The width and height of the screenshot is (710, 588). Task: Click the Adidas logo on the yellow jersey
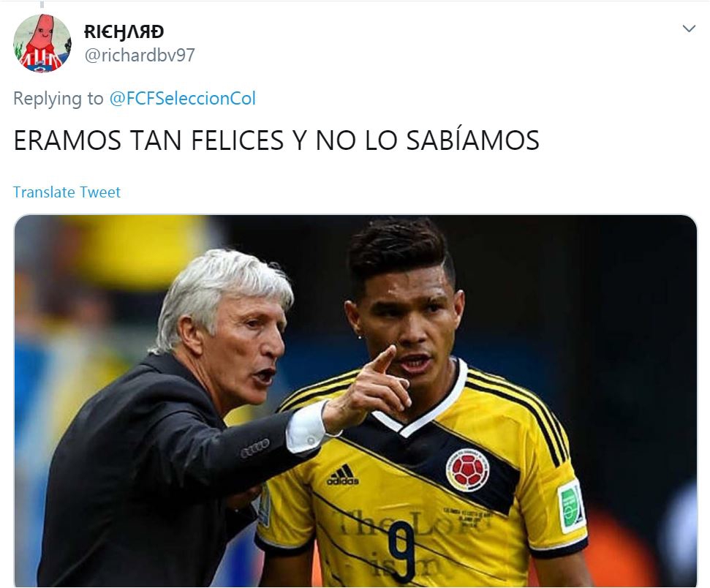tap(343, 475)
